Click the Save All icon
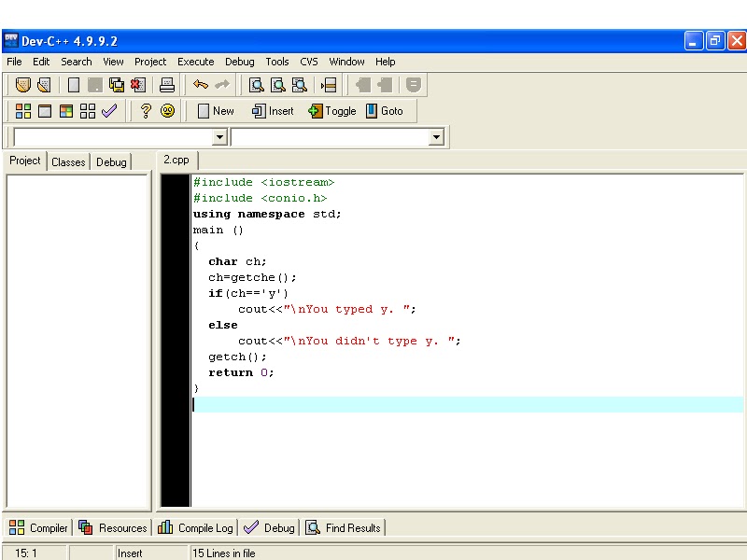747x560 pixels. 116,85
